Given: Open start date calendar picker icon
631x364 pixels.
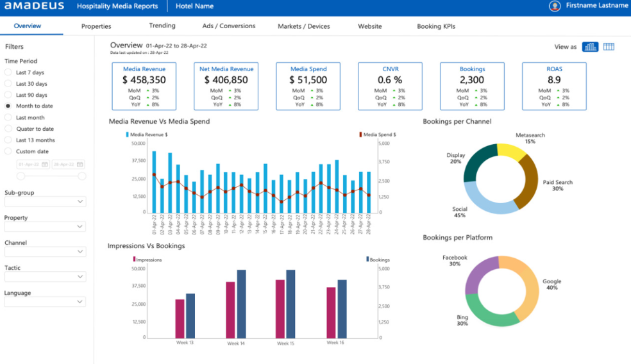Looking at the screenshot, I should coord(45,164).
